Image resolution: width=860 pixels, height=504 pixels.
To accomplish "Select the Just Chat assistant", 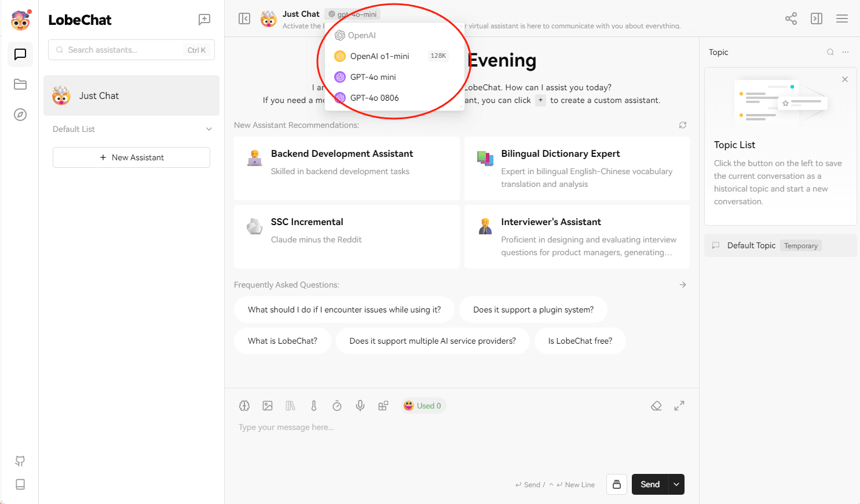I will pos(131,95).
